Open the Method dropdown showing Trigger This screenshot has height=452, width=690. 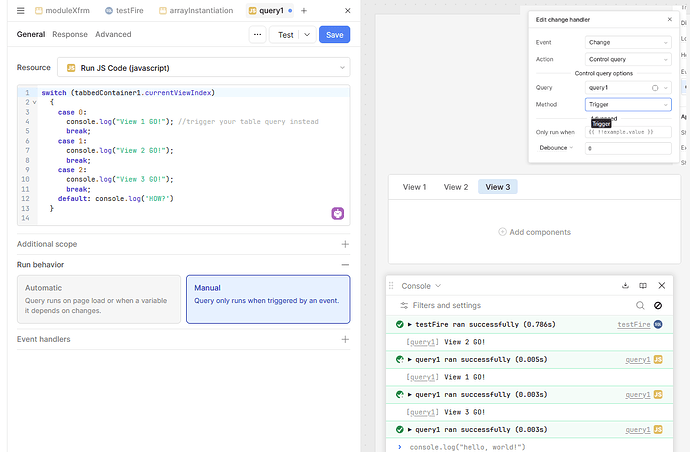pyautogui.click(x=627, y=104)
